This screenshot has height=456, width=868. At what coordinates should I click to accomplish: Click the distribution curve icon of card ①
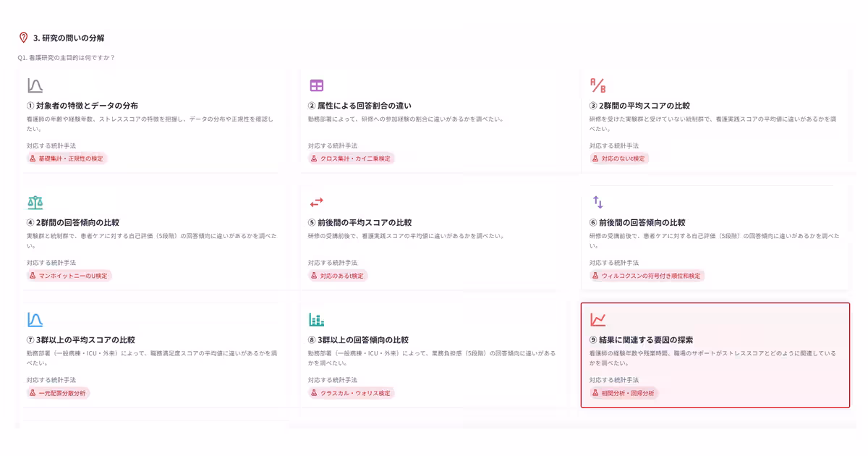35,85
